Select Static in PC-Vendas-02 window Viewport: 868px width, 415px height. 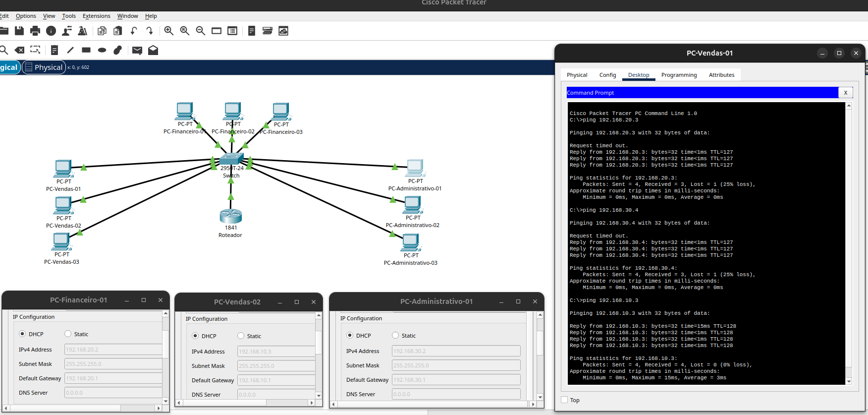241,336
